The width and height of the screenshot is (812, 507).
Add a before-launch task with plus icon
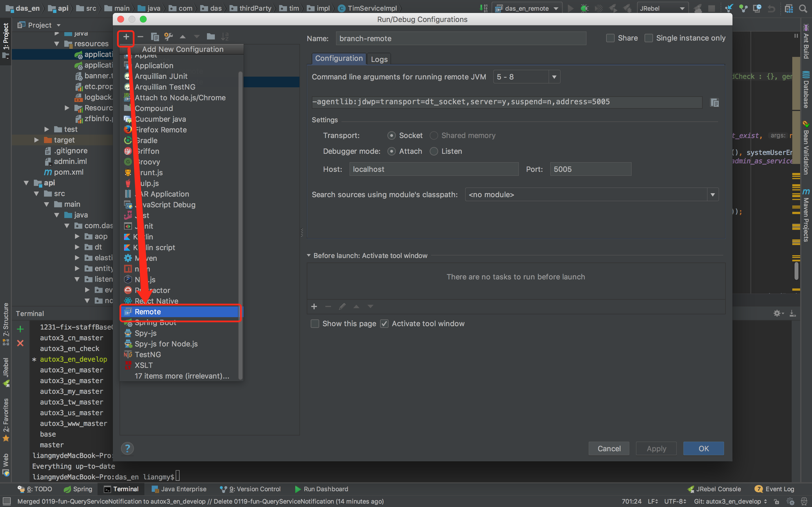click(x=314, y=306)
